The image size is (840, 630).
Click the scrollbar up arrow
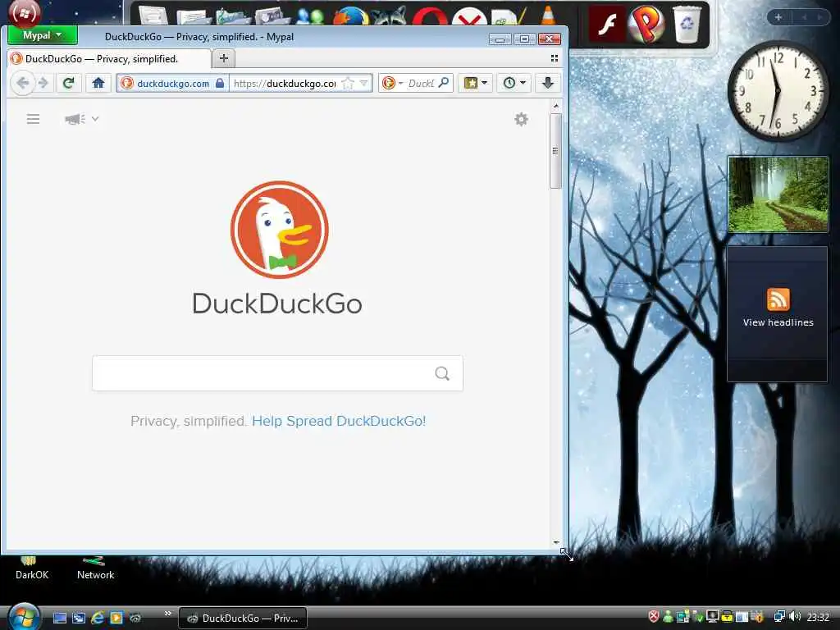(x=556, y=106)
